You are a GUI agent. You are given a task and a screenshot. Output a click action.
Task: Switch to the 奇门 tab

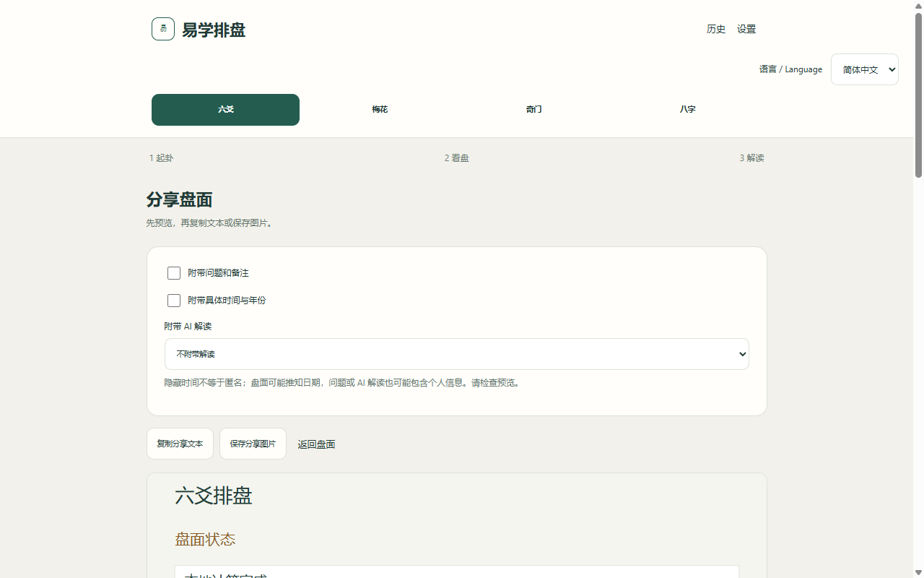coord(533,110)
